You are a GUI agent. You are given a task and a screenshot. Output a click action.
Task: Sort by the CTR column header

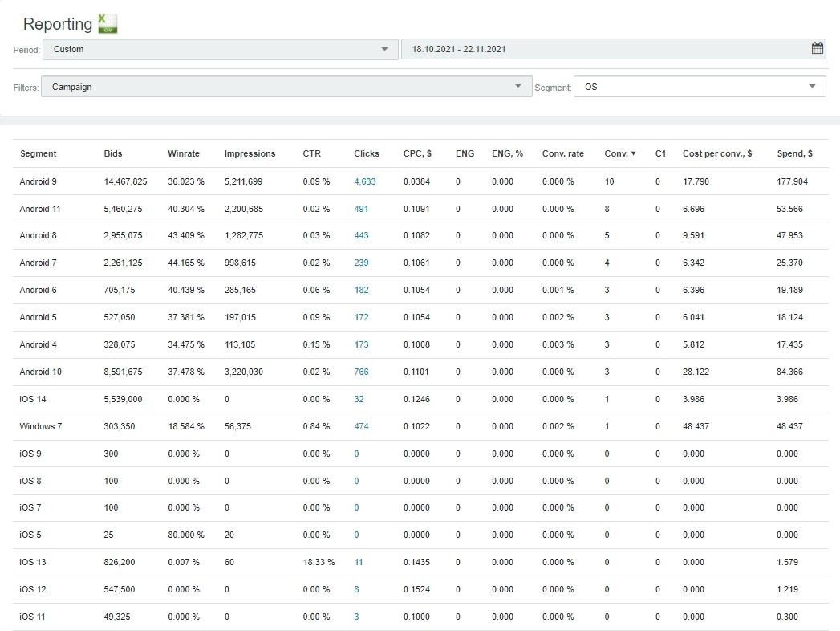pyautogui.click(x=311, y=153)
